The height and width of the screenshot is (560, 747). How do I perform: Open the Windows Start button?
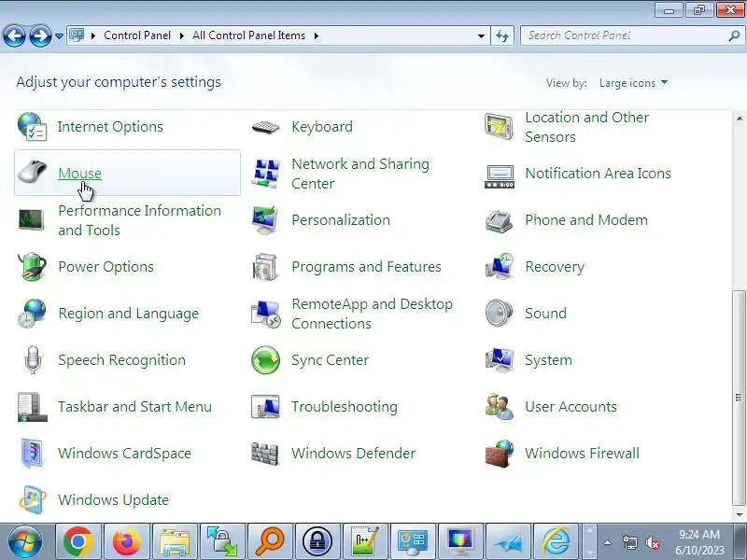(x=25, y=542)
